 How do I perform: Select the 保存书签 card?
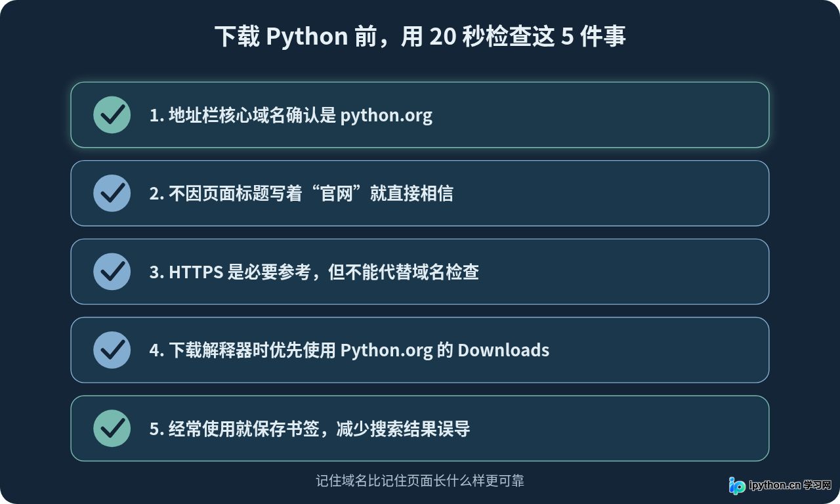(420, 429)
